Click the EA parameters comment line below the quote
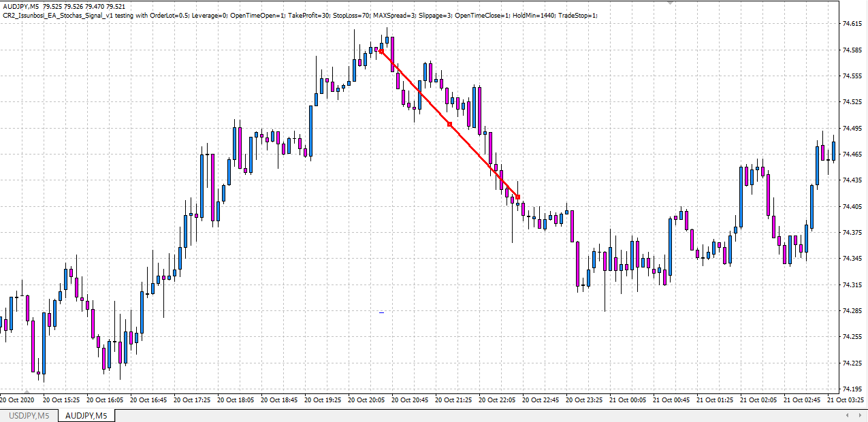868x422 pixels. (x=204, y=14)
